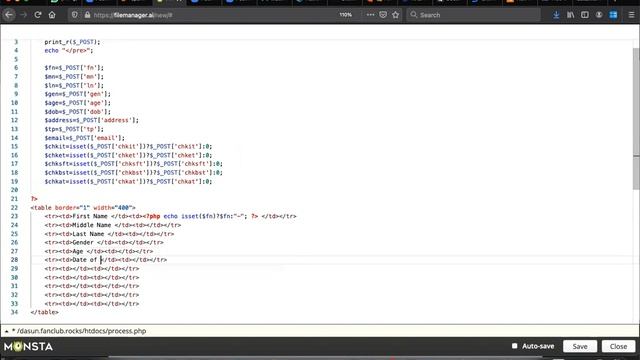Expand the file path arrow beside process.php

[x=6, y=331]
